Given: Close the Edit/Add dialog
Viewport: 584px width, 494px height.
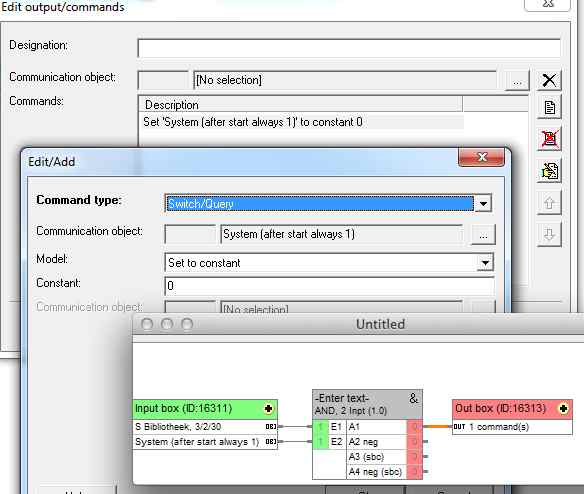Looking at the screenshot, I should (x=481, y=157).
